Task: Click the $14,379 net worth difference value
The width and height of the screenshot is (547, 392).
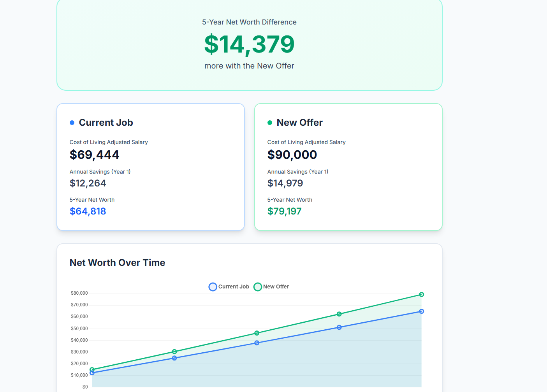Action: [x=249, y=44]
